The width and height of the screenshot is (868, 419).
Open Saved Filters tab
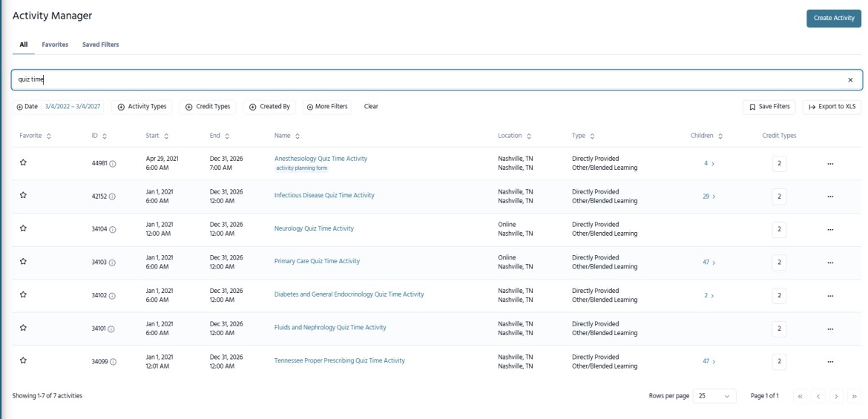click(100, 44)
